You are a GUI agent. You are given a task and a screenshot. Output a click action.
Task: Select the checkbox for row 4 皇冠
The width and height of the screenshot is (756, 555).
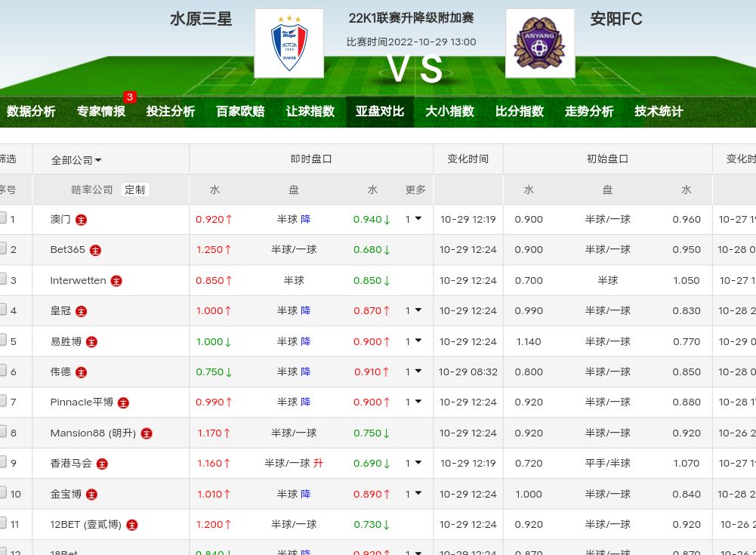coord(3,310)
